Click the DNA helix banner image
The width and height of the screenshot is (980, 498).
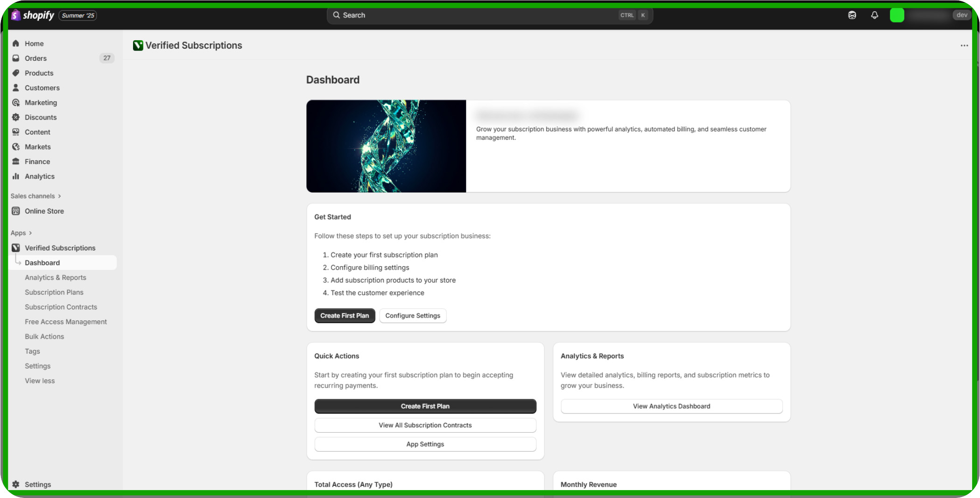(386, 146)
